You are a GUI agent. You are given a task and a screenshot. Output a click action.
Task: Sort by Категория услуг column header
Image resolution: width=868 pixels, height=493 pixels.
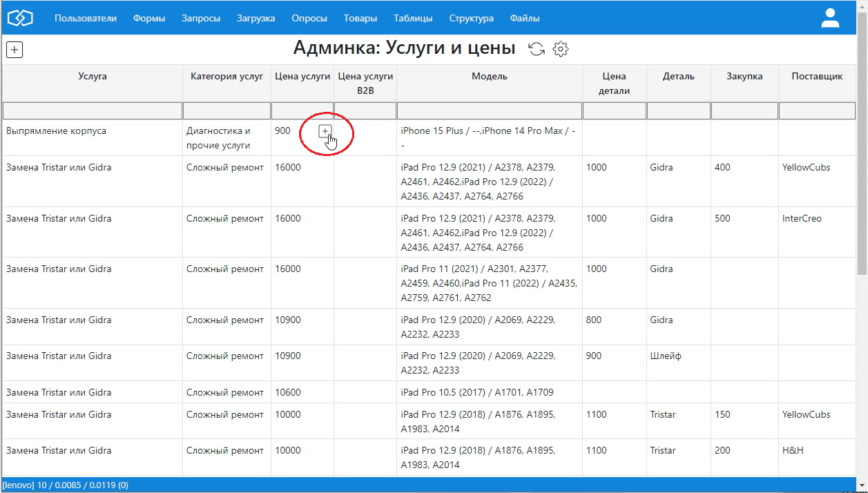(226, 83)
